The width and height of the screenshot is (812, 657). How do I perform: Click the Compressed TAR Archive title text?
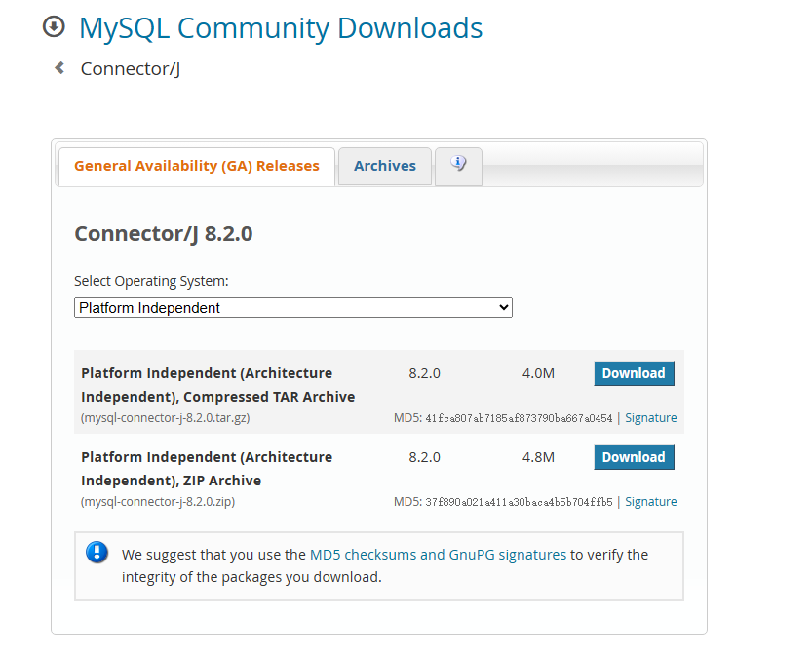tap(217, 385)
